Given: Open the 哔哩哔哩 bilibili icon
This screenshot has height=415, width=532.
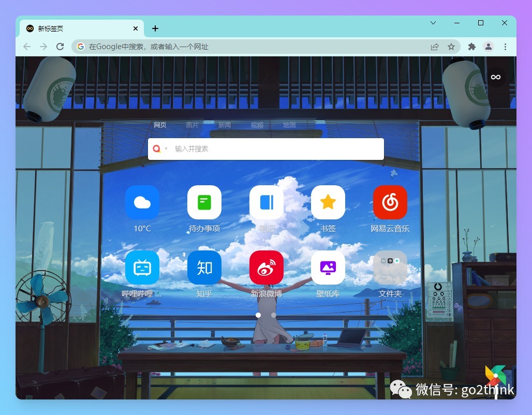Looking at the screenshot, I should pyautogui.click(x=142, y=268).
